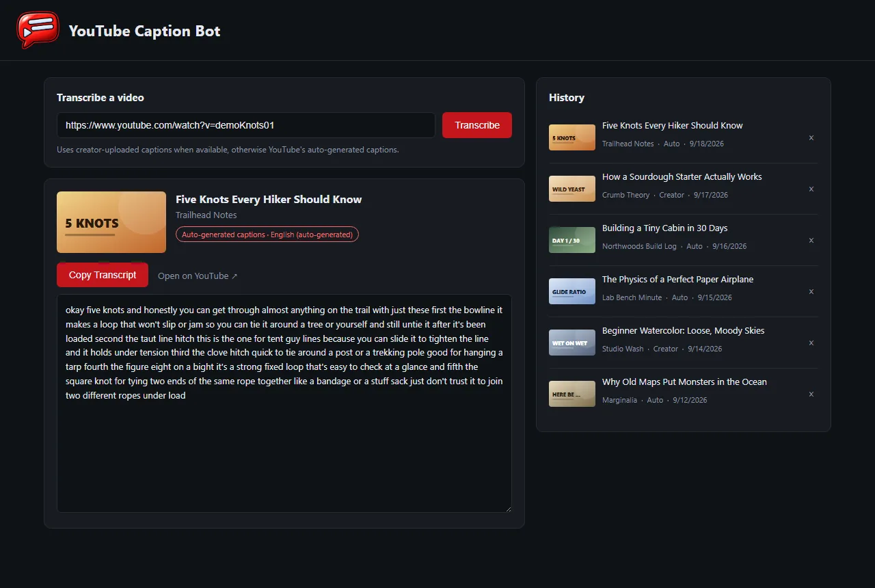The width and height of the screenshot is (875, 588).
Task: Open HERE BE thumbnail in History
Action: click(572, 394)
